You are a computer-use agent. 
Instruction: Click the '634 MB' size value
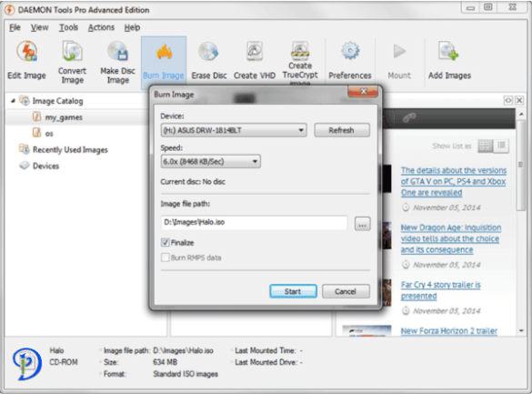165,362
